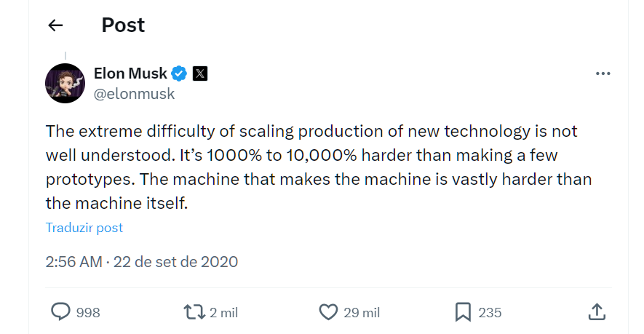Repost using the retweet arrows icon
Image resolution: width=644 pixels, height=334 pixels.
coord(194,312)
